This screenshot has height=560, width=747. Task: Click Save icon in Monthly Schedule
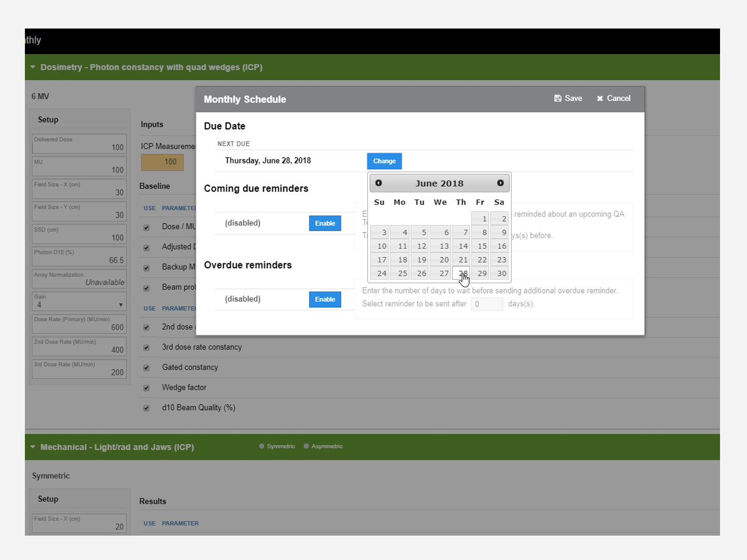click(558, 99)
